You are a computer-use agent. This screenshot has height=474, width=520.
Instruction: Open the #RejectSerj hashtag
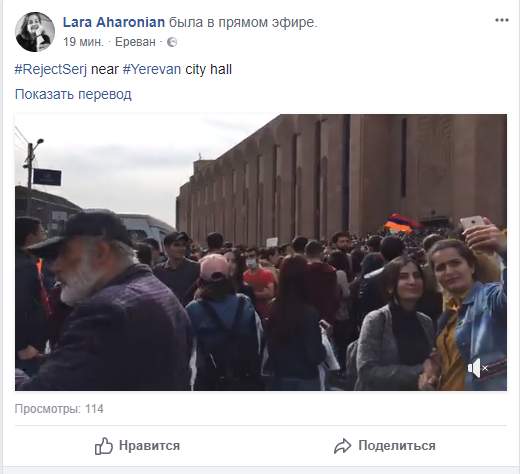point(51,69)
